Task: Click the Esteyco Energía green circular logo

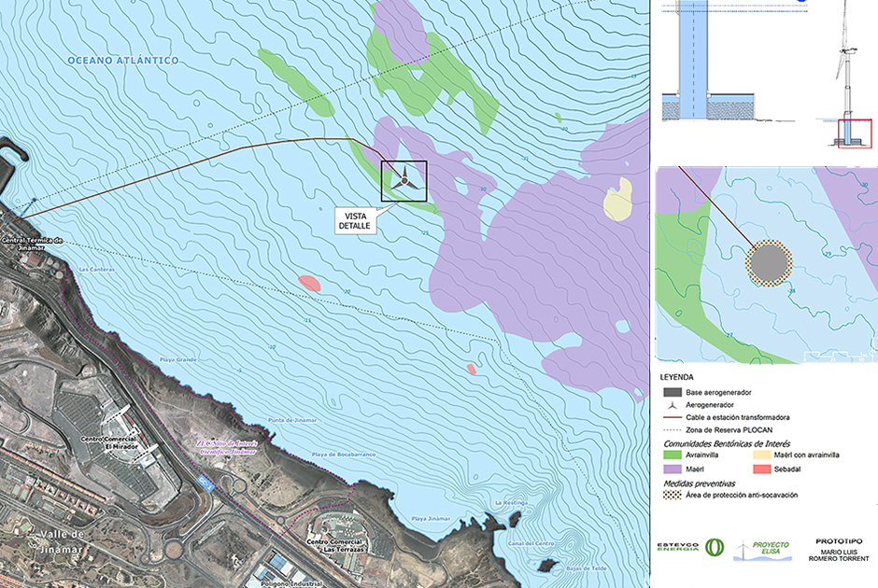Action: 715,547
